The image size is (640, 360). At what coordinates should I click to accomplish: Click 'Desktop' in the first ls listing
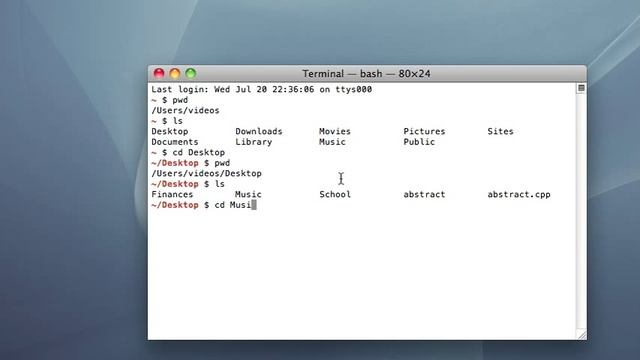[x=169, y=131]
